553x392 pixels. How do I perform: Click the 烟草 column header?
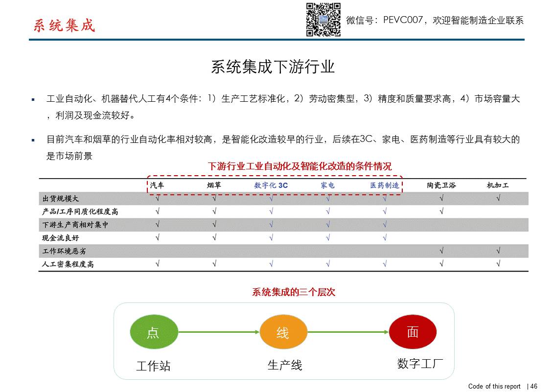(214, 185)
